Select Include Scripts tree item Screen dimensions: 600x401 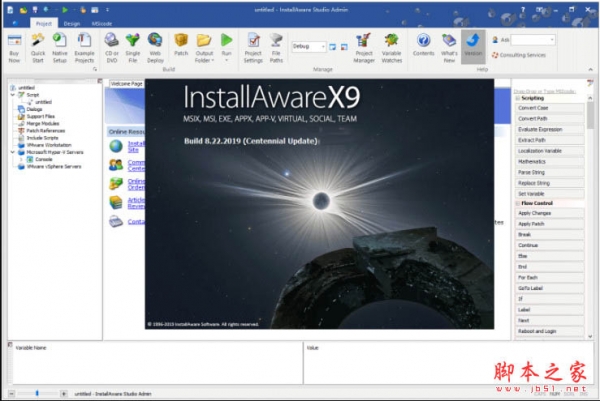pos(42,138)
